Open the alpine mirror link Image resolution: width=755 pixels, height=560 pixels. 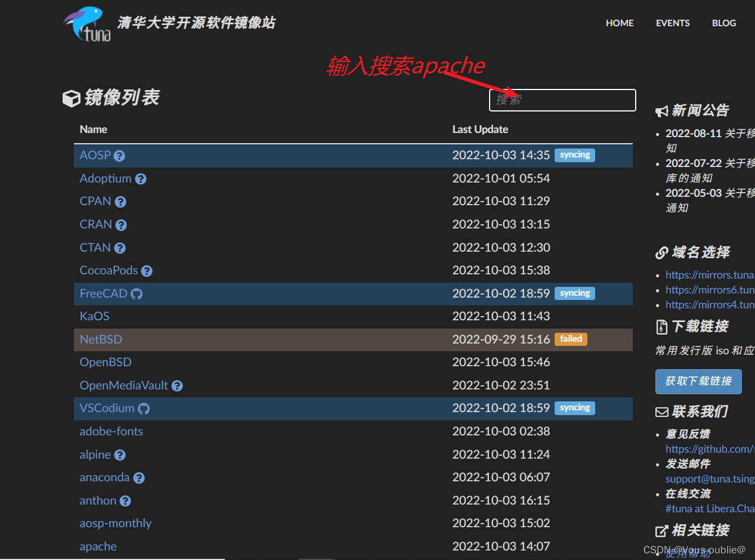95,454
